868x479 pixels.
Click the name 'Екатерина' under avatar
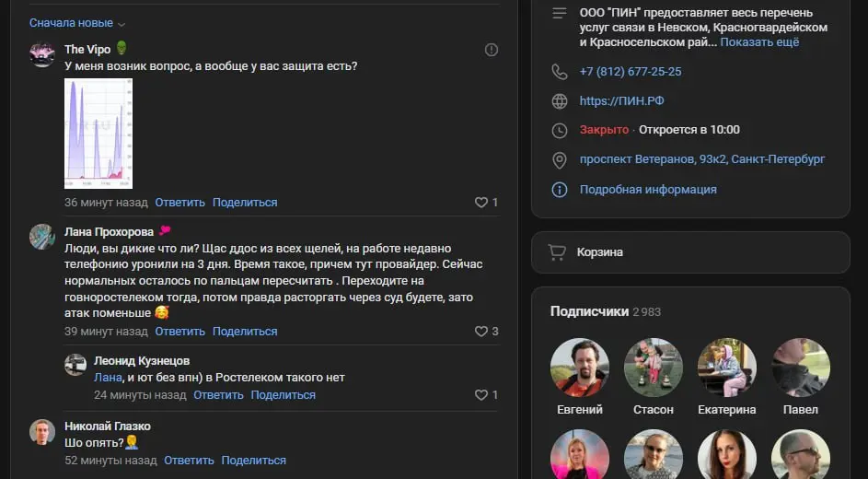pos(727,410)
